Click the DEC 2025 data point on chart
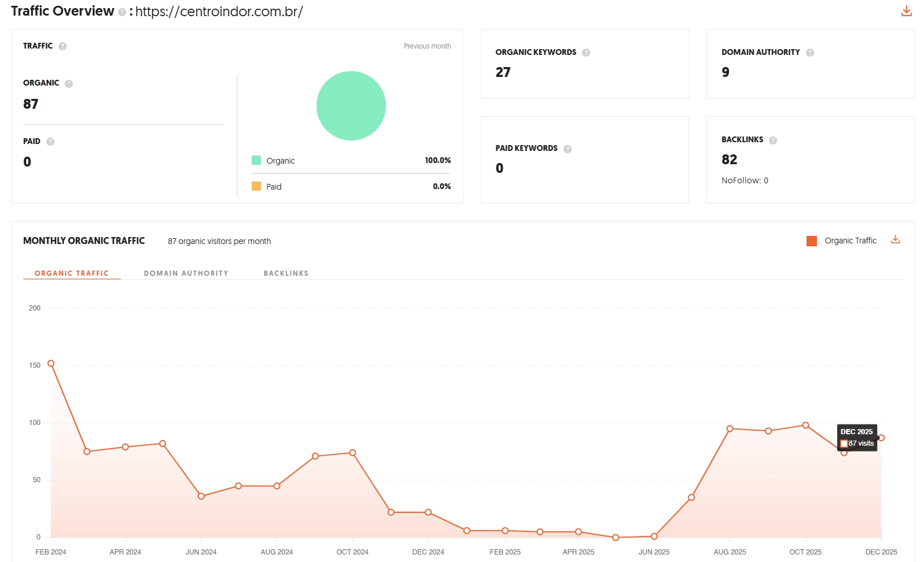924x562 pixels. pos(881,438)
